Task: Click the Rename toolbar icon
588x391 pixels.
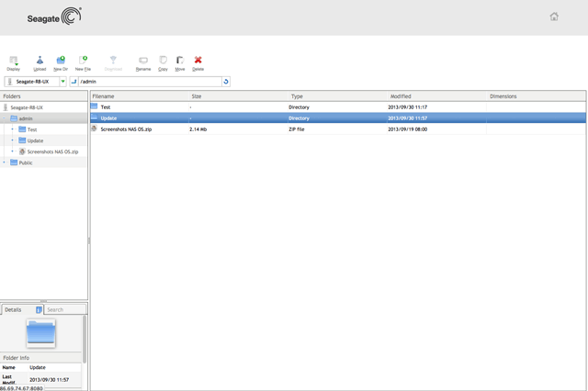Action: click(x=142, y=62)
